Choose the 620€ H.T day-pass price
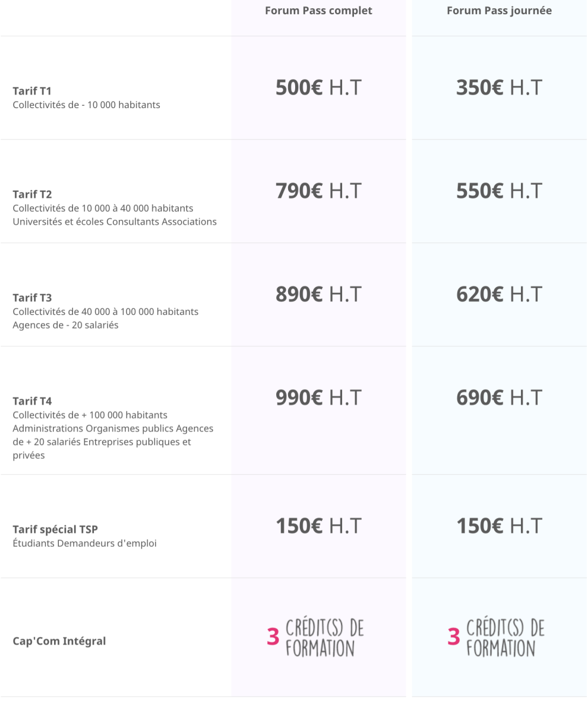 click(x=500, y=295)
